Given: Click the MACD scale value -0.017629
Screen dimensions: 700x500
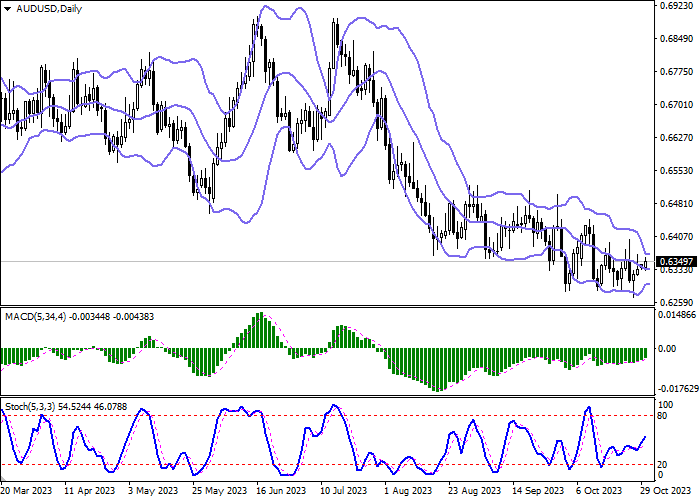Looking at the screenshot, I should click(679, 389).
